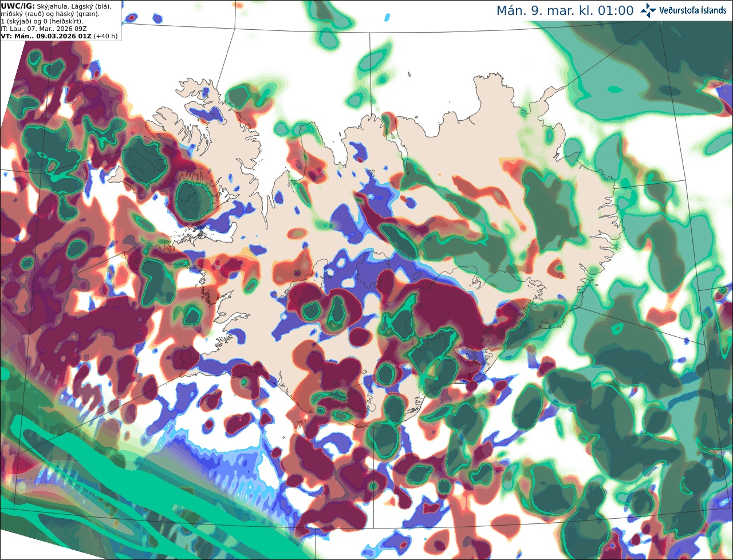Click the '1 (skýjað) og 0 (heiðskírt).' line

coord(42,21)
